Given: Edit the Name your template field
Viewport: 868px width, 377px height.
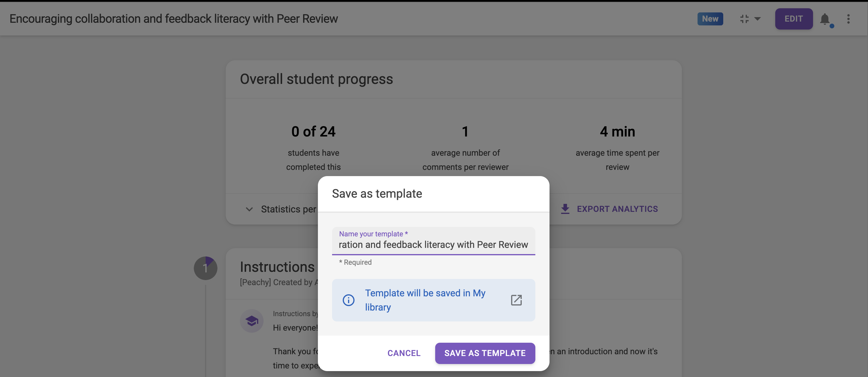Looking at the screenshot, I should 433,241.
